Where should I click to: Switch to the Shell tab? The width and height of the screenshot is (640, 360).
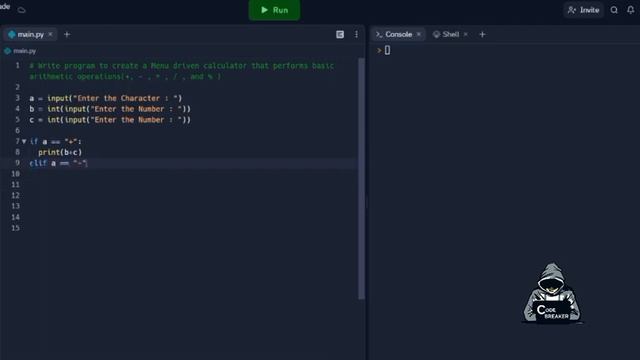pyautogui.click(x=450, y=35)
